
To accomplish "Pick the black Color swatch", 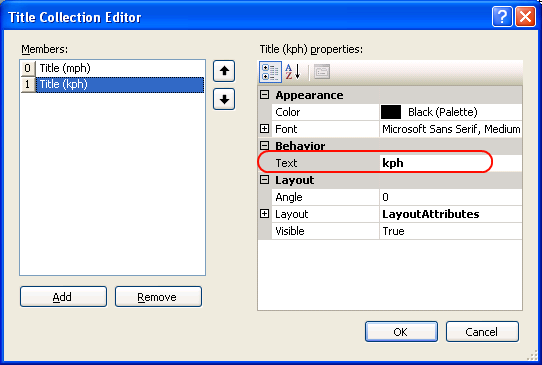I will coord(391,112).
